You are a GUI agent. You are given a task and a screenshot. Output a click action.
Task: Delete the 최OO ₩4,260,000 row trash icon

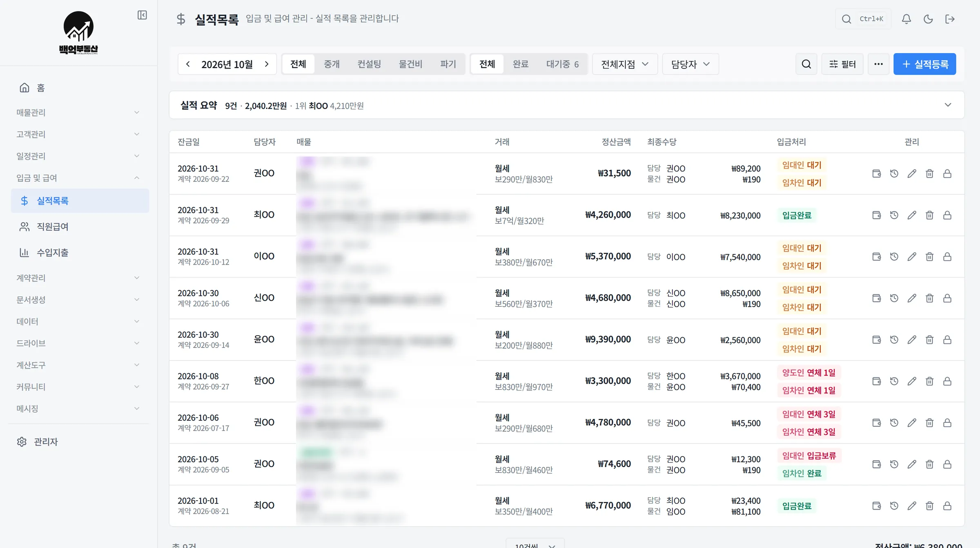coord(929,215)
